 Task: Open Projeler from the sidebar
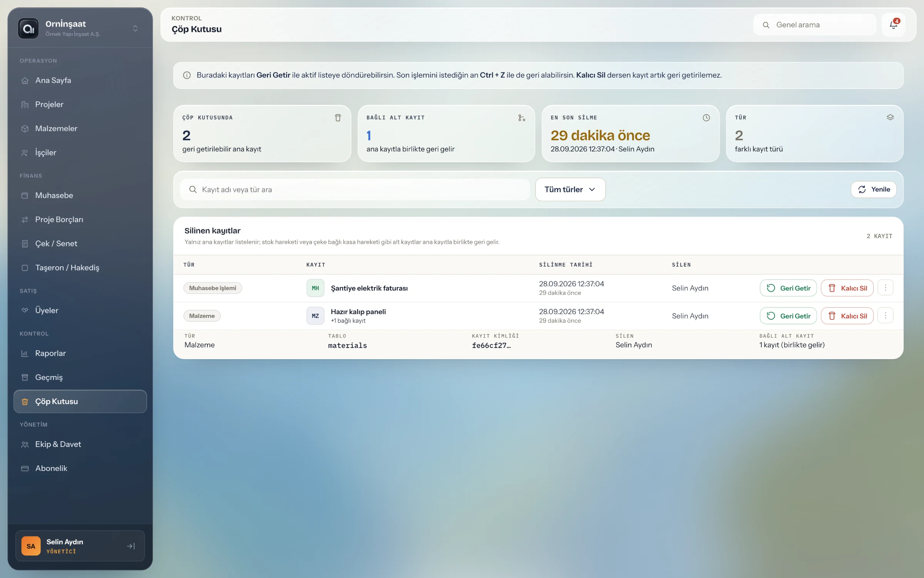80,104
